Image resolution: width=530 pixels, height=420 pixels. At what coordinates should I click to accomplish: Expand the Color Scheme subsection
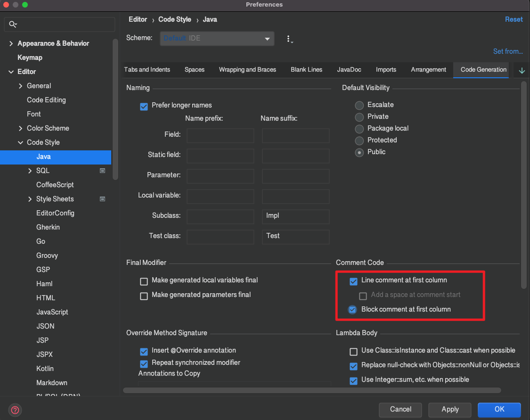pos(21,129)
